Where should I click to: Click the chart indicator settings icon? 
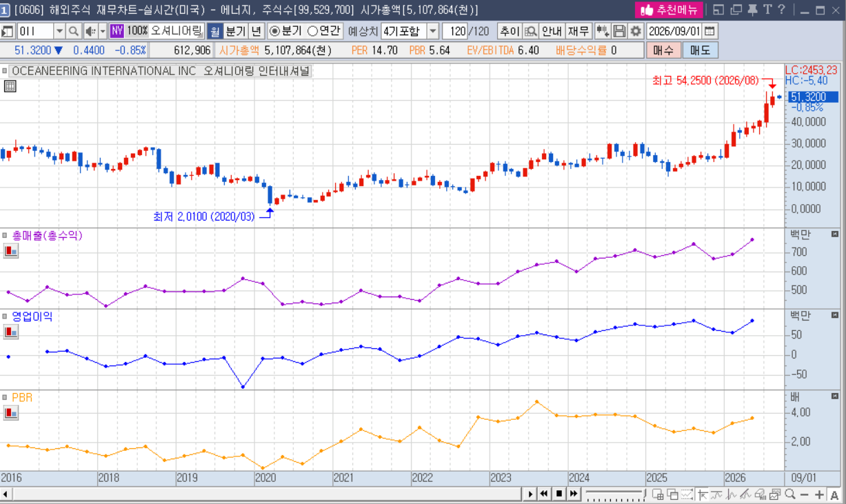point(603,31)
